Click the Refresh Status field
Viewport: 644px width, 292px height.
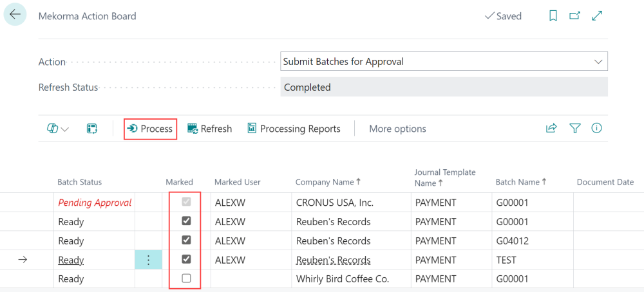click(x=444, y=87)
